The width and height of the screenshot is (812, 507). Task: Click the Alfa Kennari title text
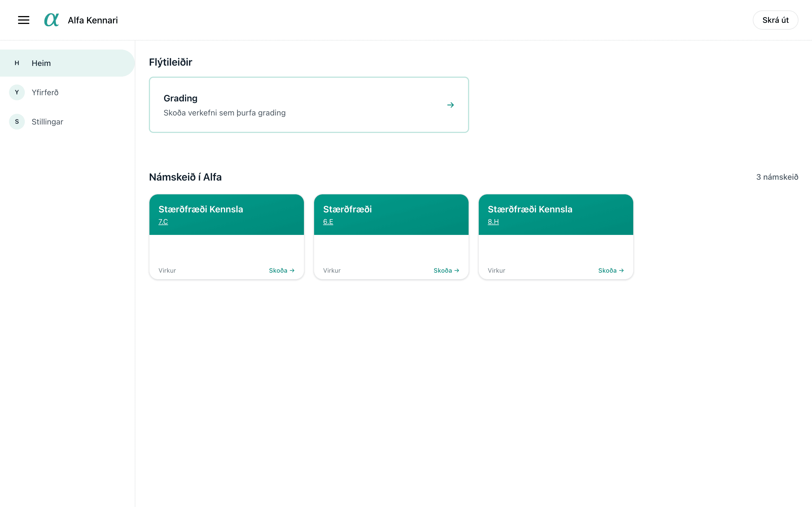[x=92, y=20]
